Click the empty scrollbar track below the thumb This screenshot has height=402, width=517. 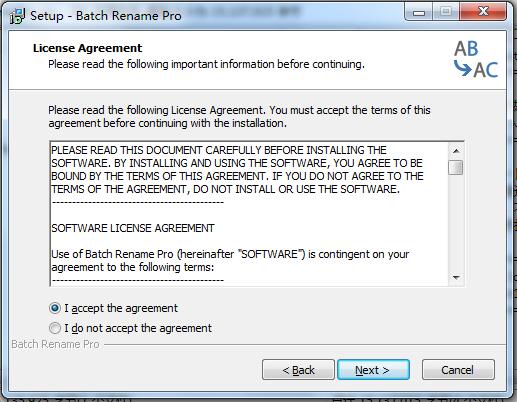pos(456,223)
